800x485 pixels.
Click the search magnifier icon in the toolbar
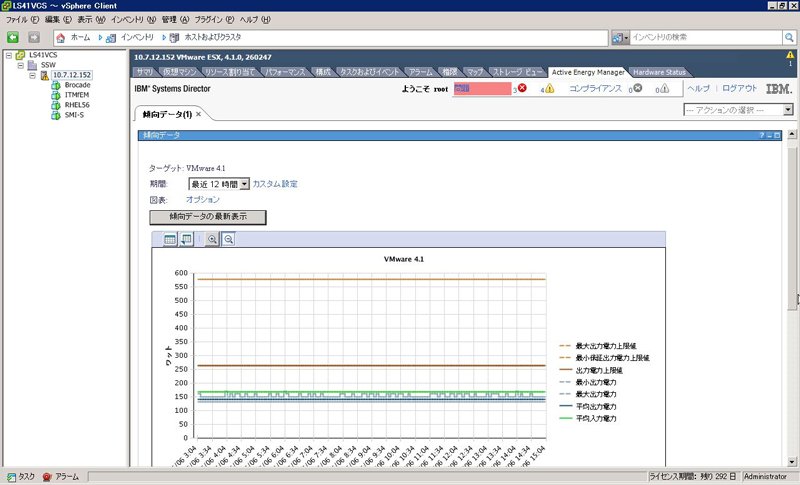[x=789, y=37]
